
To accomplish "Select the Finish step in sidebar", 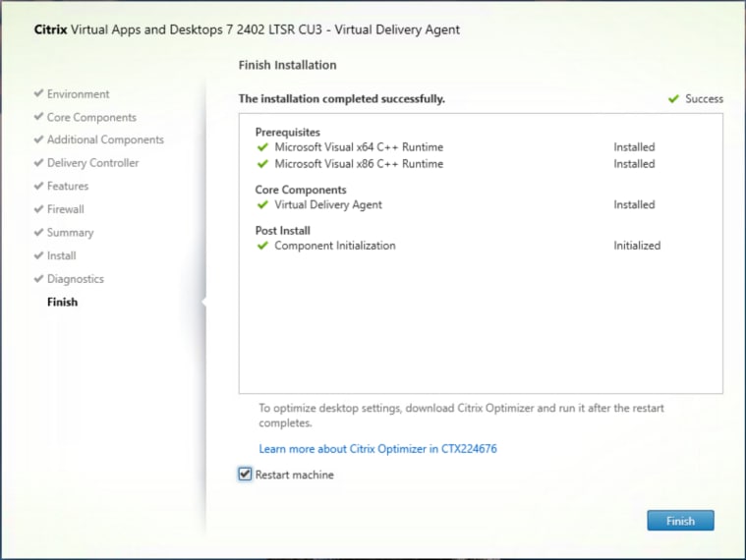I will tap(62, 303).
